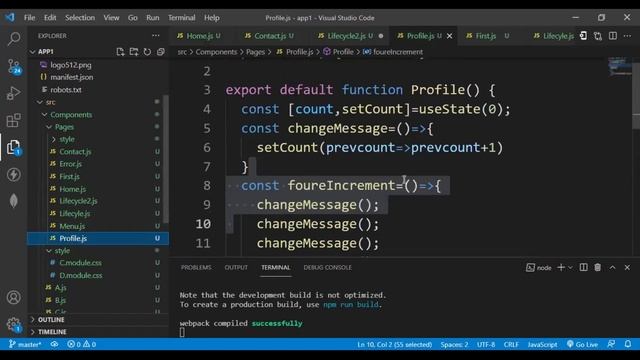Screen dimensions: 640x360
Task: Split the terminal panel
Action: 584,267
